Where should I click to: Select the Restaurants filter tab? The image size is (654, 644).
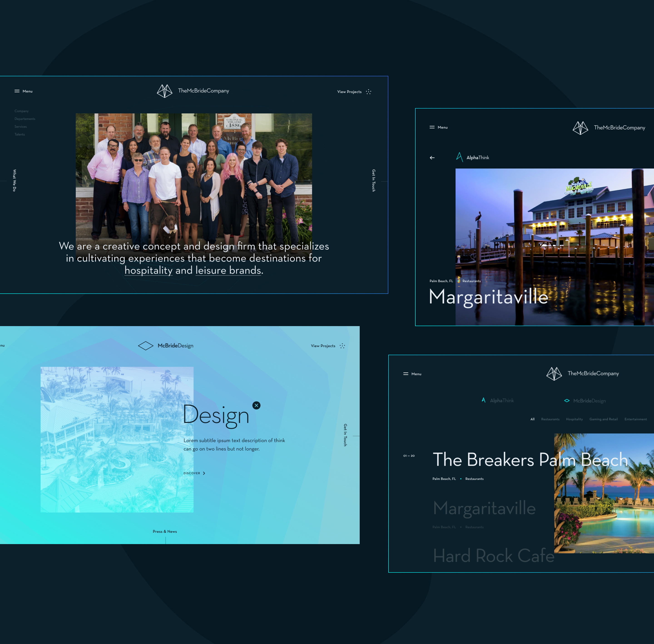[x=550, y=419]
